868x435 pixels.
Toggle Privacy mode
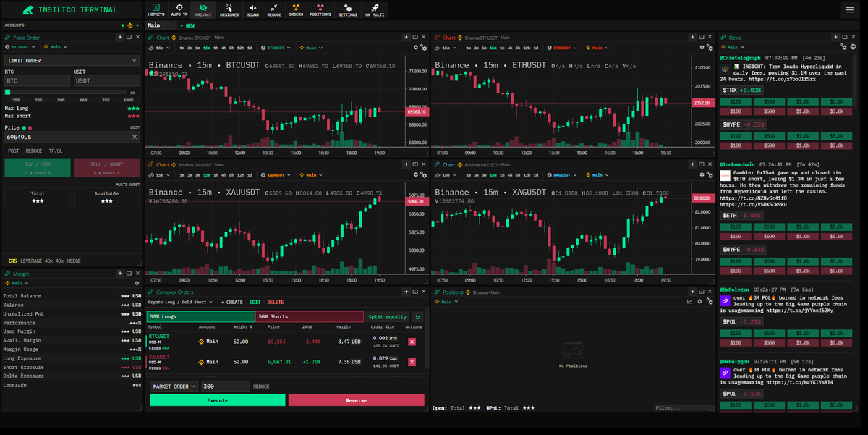point(203,9)
